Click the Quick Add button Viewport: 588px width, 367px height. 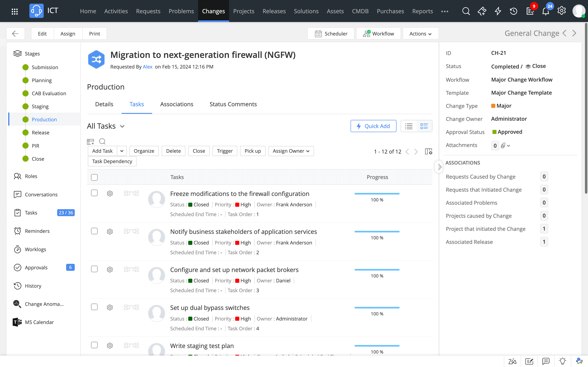pos(373,126)
